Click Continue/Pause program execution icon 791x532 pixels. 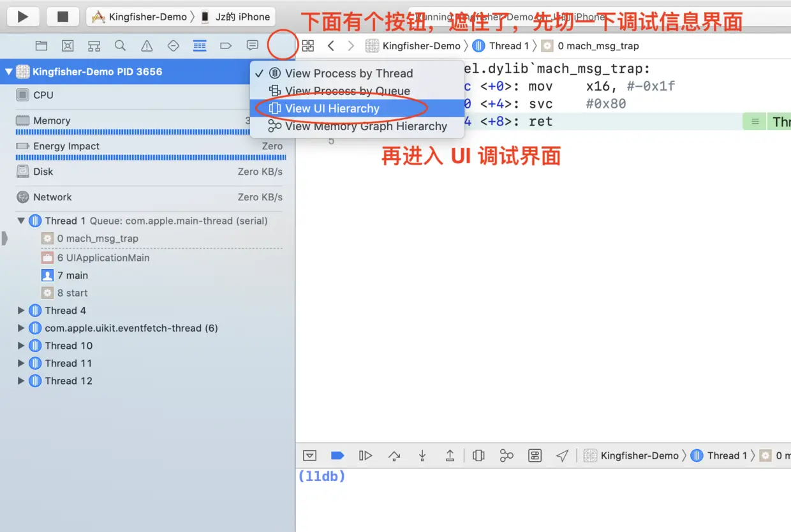(x=366, y=455)
